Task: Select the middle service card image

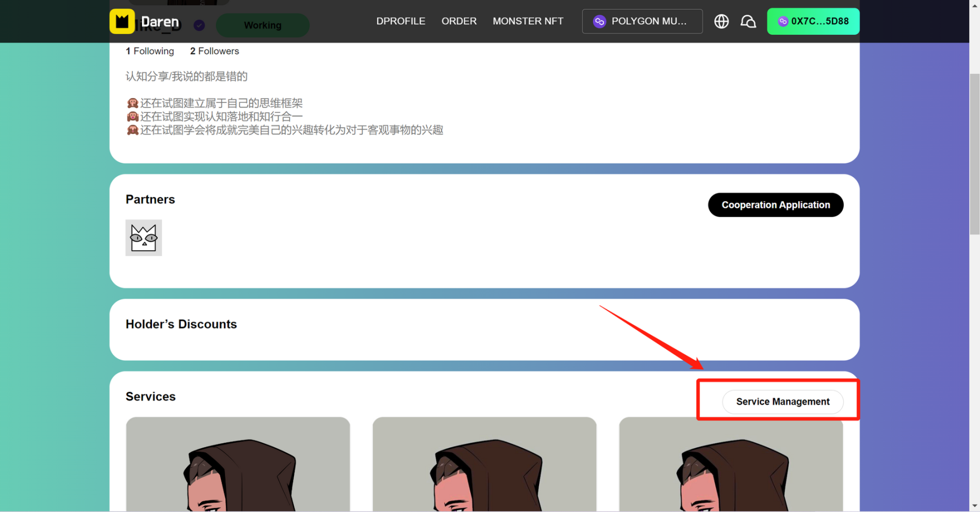Action: (x=485, y=464)
